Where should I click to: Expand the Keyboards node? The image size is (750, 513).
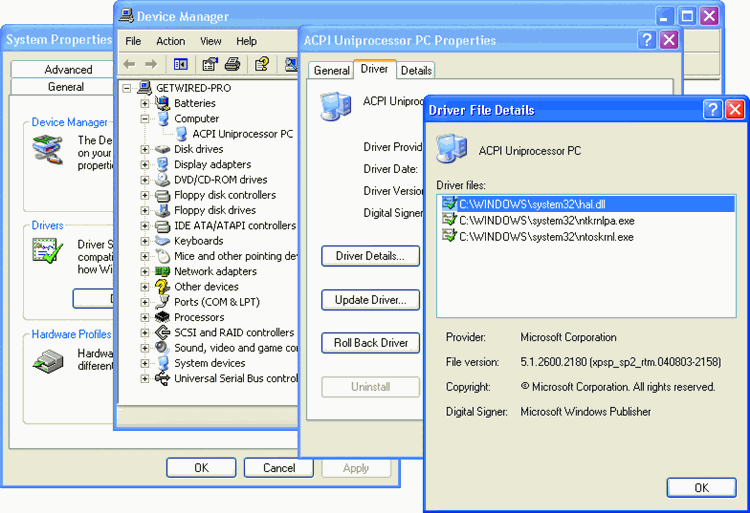tap(144, 241)
